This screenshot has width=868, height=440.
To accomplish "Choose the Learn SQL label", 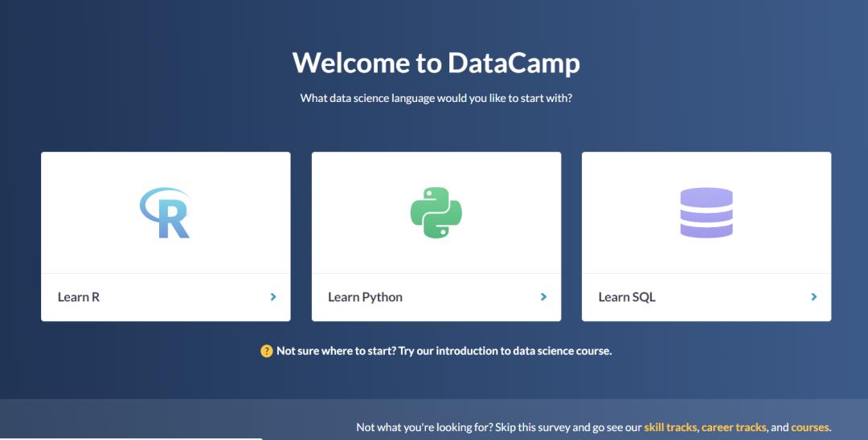I will click(627, 297).
